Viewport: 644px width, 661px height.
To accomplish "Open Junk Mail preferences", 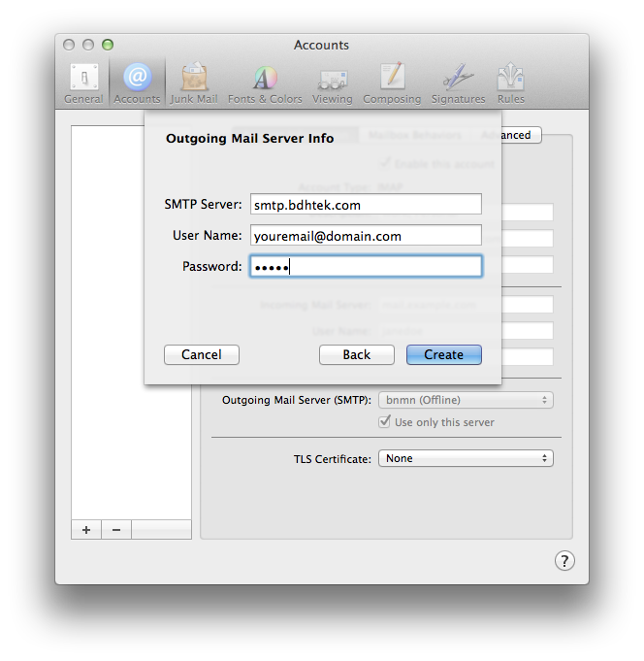I will pyautogui.click(x=194, y=83).
